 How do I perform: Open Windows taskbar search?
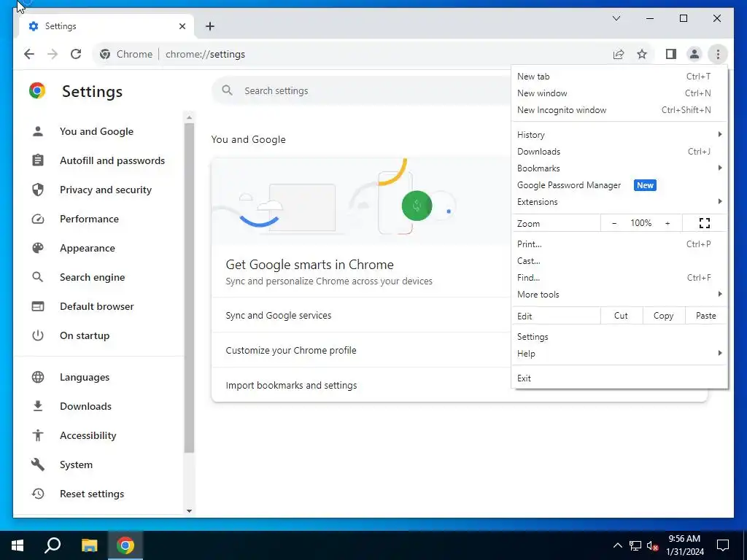tap(53, 545)
